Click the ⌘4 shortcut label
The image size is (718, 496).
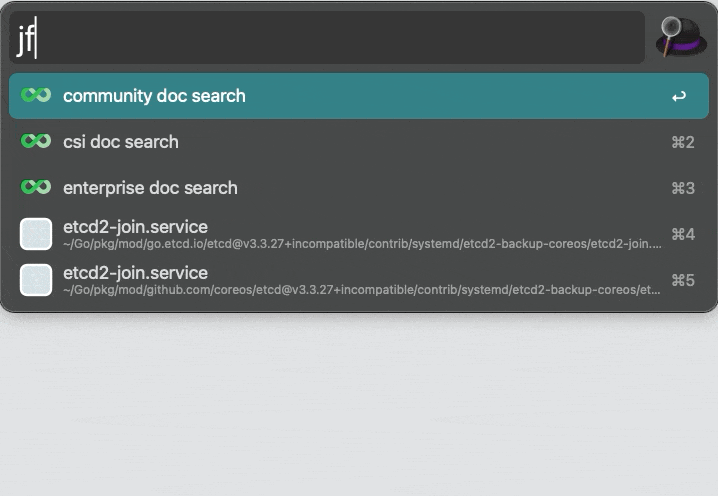(x=682, y=235)
